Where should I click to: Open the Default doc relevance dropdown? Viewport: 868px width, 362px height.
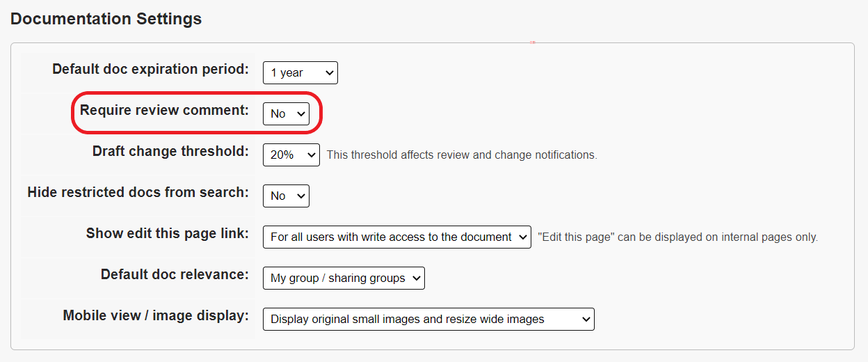pyautogui.click(x=344, y=278)
